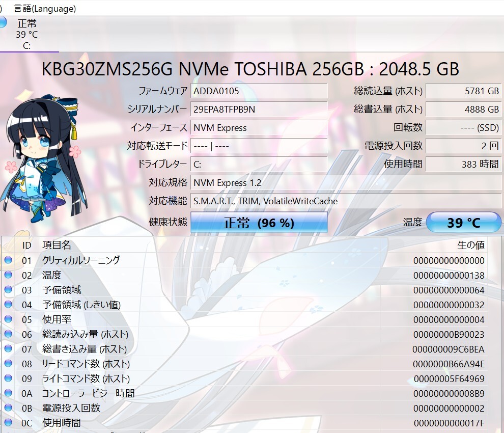Click raw value 00000000B90023
Image resolution: width=504 pixels, height=433 pixels.
pos(449,335)
